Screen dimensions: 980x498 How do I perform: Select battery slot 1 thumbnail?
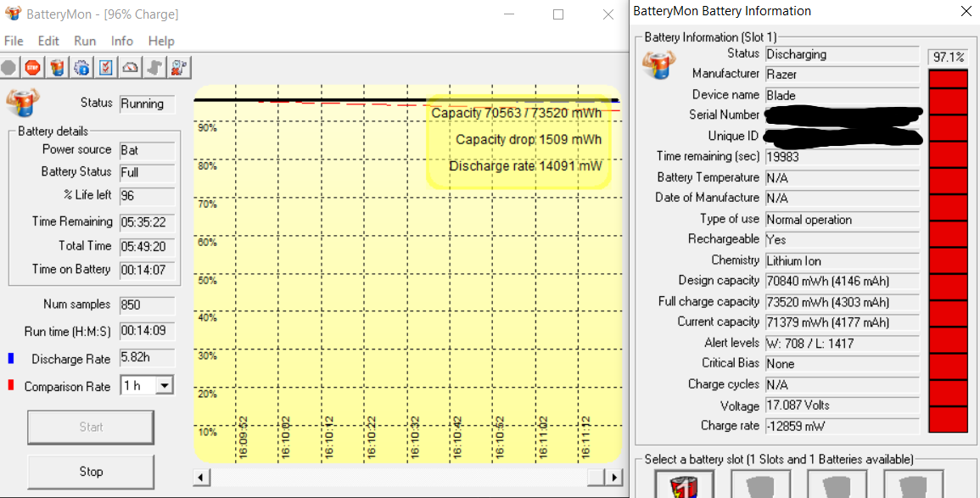pos(685,487)
